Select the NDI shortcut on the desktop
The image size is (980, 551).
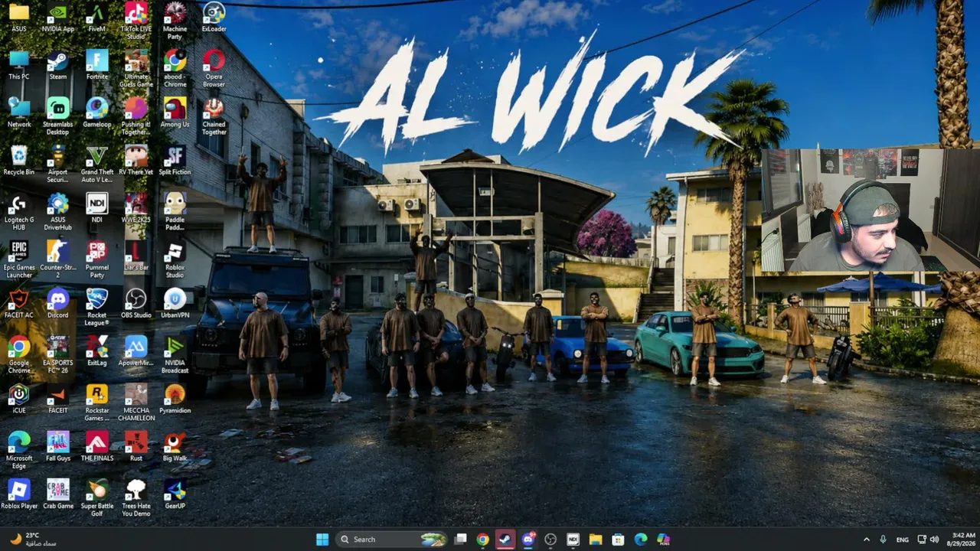(x=97, y=208)
